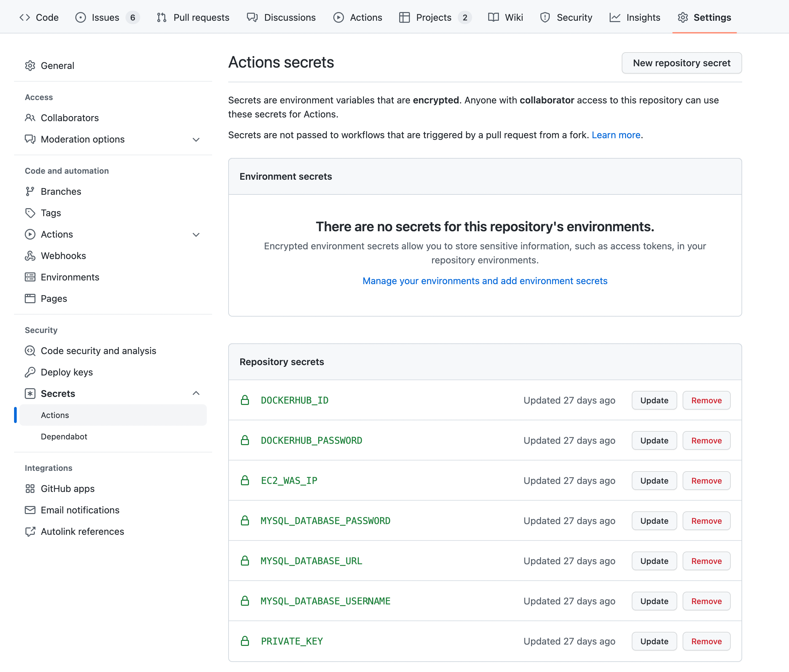Click lock icon beside DOCKERHUB_ID secret
Viewport: 789px width, 672px height.
(x=245, y=400)
